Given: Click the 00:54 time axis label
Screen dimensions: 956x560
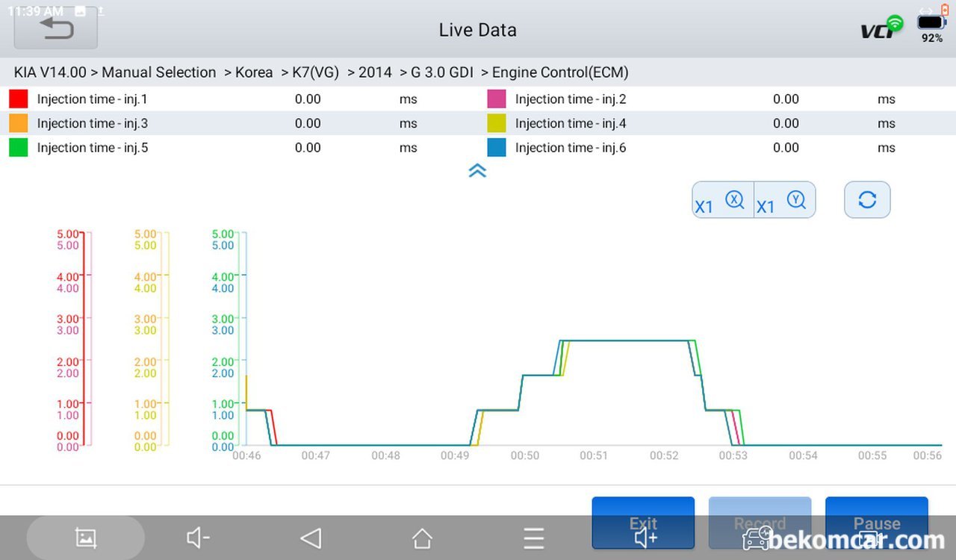Looking at the screenshot, I should coord(802,455).
